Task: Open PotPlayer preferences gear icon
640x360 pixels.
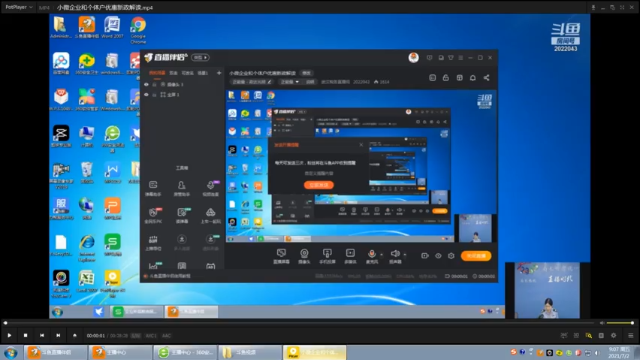Action: pos(613,336)
